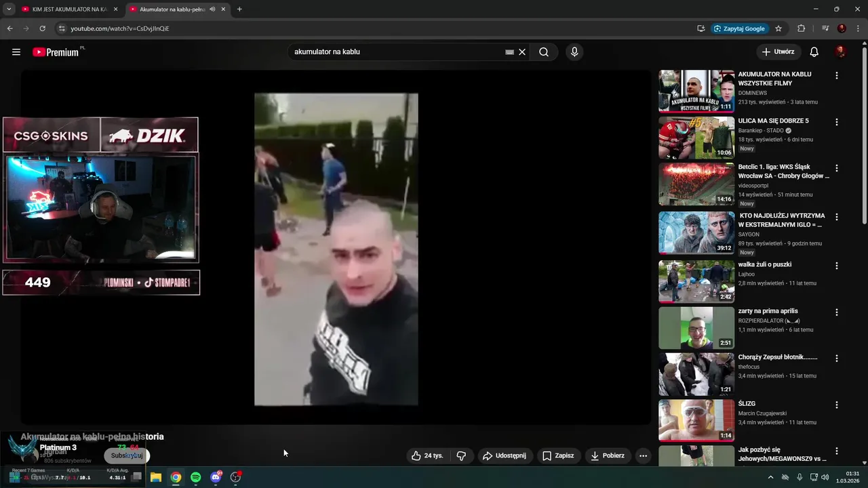Open the YouTube notifications bell
The height and width of the screenshot is (488, 868).
(814, 52)
